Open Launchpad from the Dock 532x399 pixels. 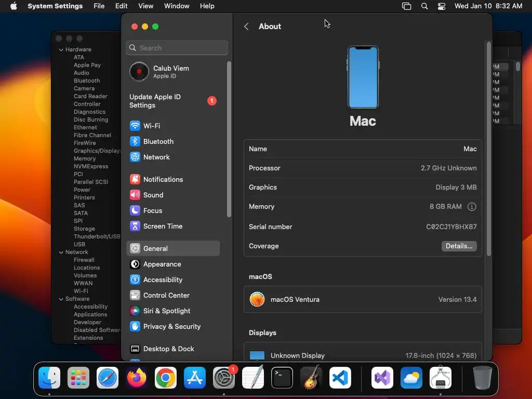78,378
